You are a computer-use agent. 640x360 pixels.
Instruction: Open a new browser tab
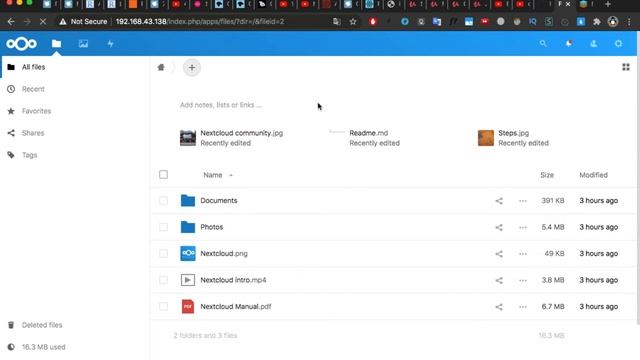(608, 4)
